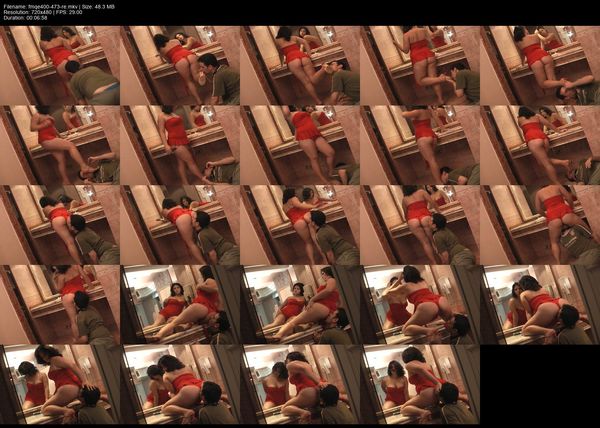The image size is (600, 428).
Task: Click the last thumbnail in the top row
Action: 540,65
